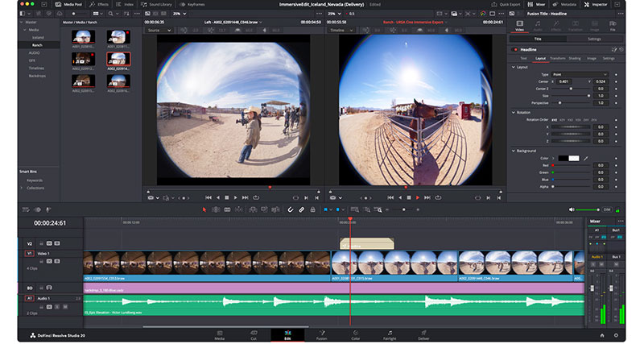Open the source viewer zoom percentage dropdown
This screenshot has height=344, width=644.
click(179, 14)
